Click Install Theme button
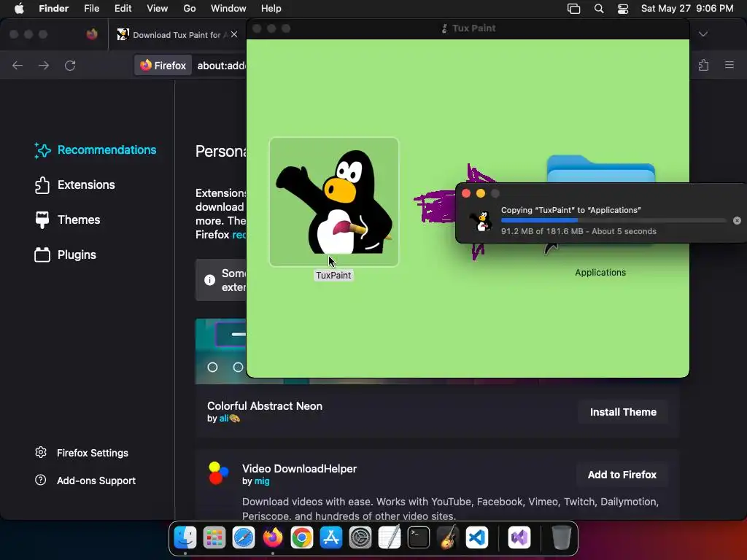 pyautogui.click(x=623, y=412)
